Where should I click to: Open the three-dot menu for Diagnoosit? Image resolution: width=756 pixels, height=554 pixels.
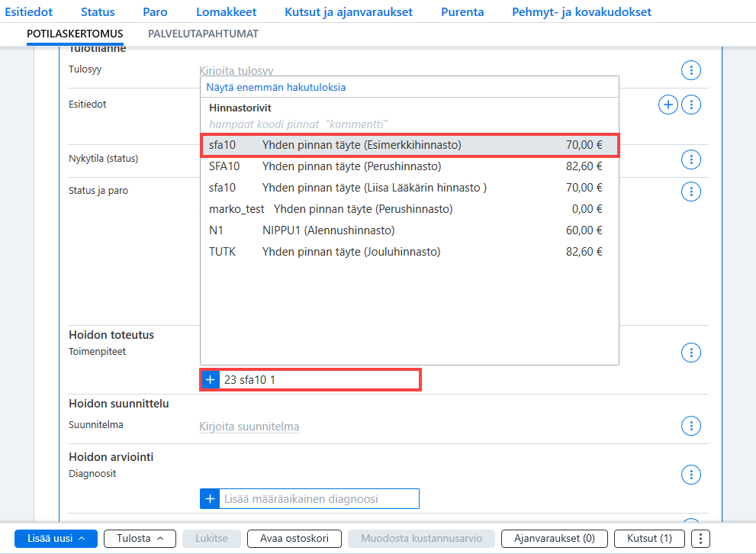point(691,475)
